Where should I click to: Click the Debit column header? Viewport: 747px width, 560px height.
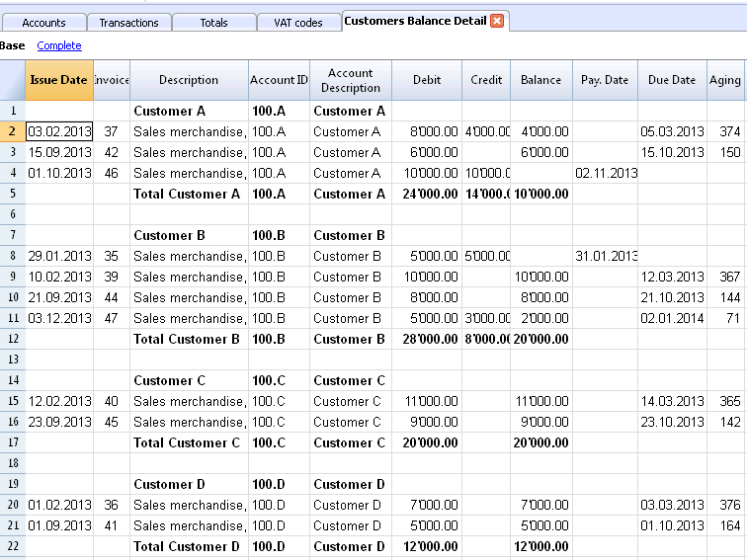coord(427,80)
